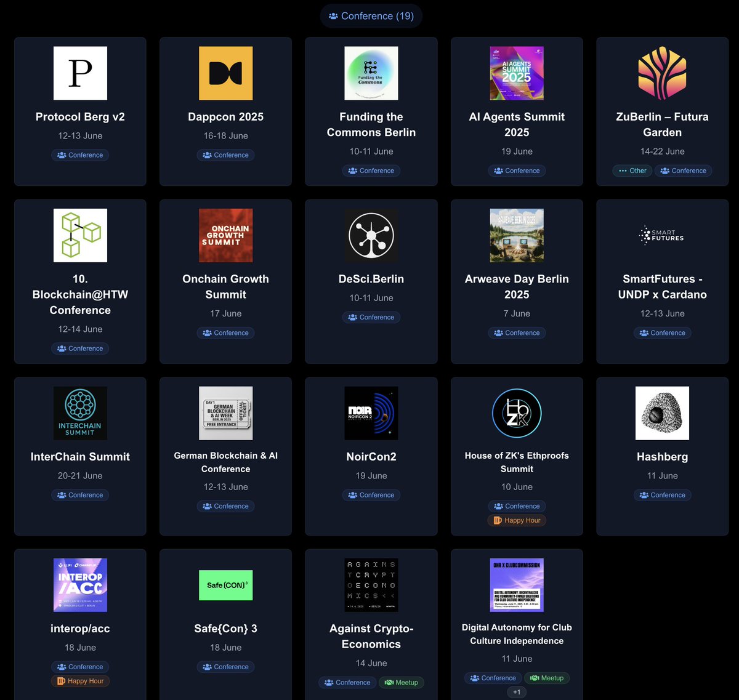Select the Onchain Growth Summit title

point(225,286)
